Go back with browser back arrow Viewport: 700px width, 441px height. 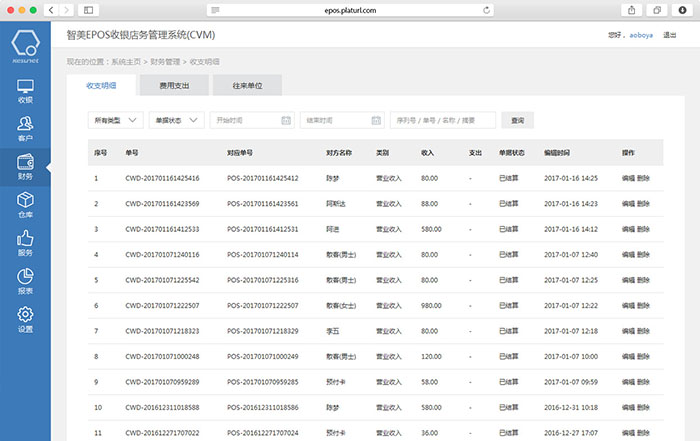click(51, 10)
